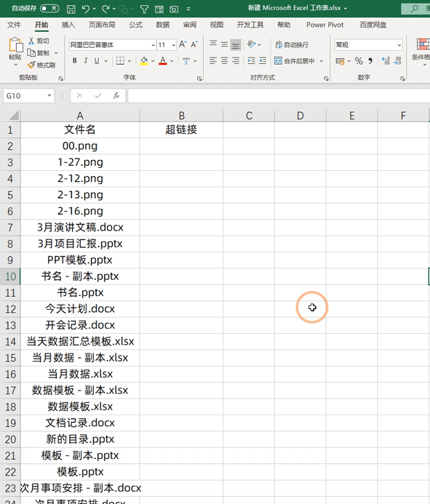Click the decrease decimal icon
430x504 pixels.
pyautogui.click(x=397, y=61)
